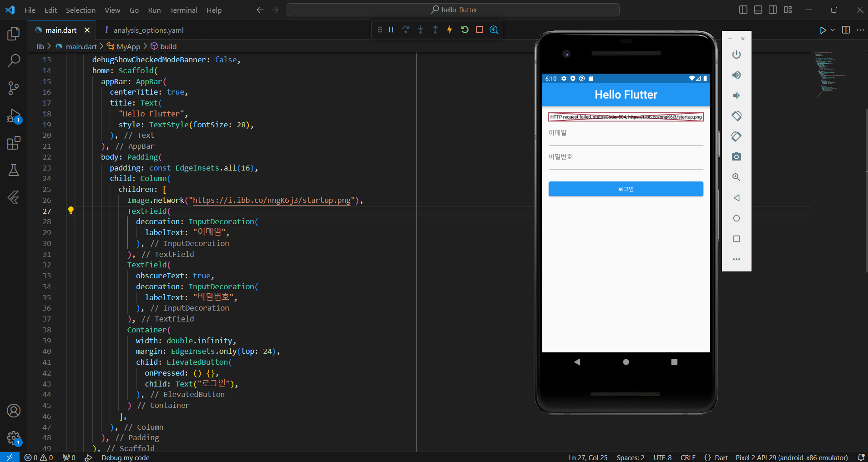This screenshot has width=868, height=462.
Task: Open the Flutter sidebar icon
Action: tap(14, 197)
